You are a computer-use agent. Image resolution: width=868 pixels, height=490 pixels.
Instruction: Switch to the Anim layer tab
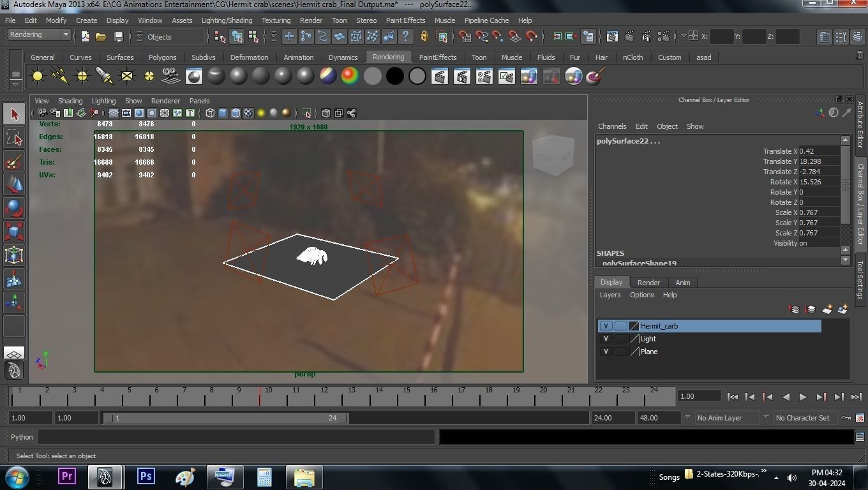(x=682, y=283)
